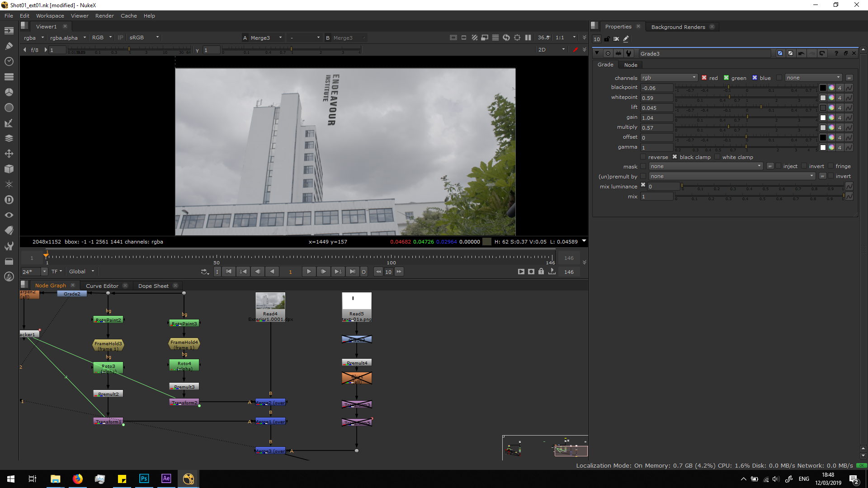Open the gain color wheel picker

[x=831, y=117]
